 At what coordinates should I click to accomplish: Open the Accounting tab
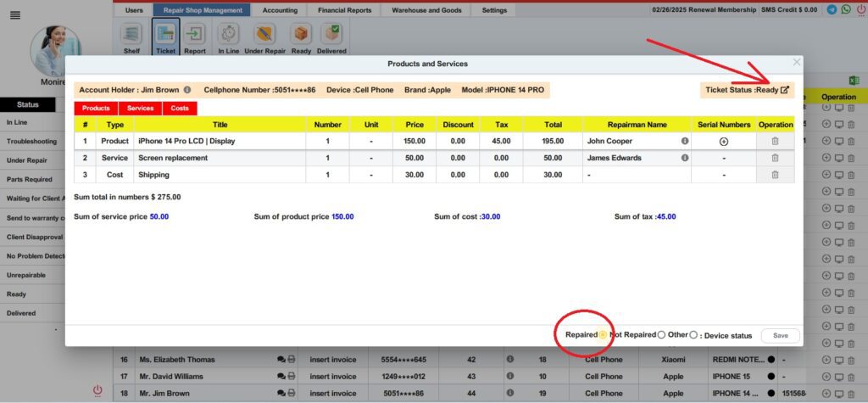click(280, 10)
